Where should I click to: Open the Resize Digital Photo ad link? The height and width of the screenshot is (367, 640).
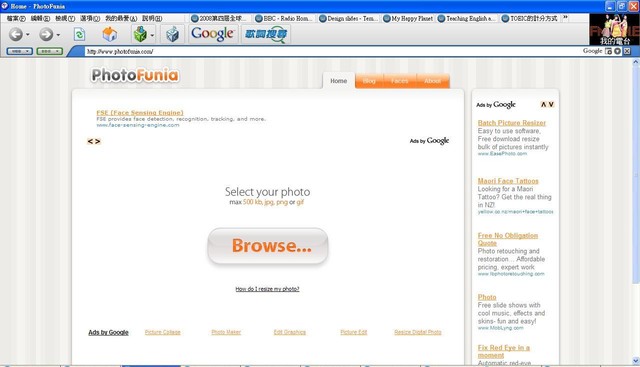point(418,332)
